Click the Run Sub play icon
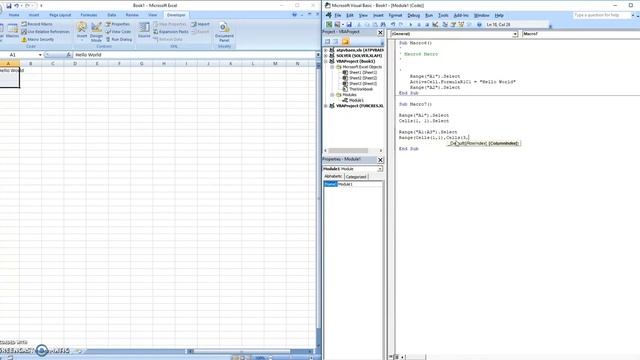Image resolution: width=640 pixels, height=360 pixels. 410,24
